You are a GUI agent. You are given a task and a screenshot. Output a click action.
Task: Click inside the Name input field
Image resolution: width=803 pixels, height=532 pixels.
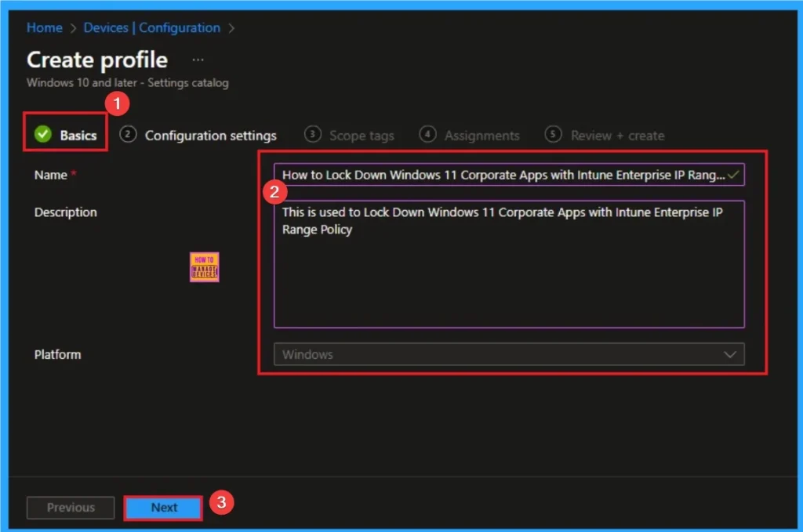coord(502,175)
